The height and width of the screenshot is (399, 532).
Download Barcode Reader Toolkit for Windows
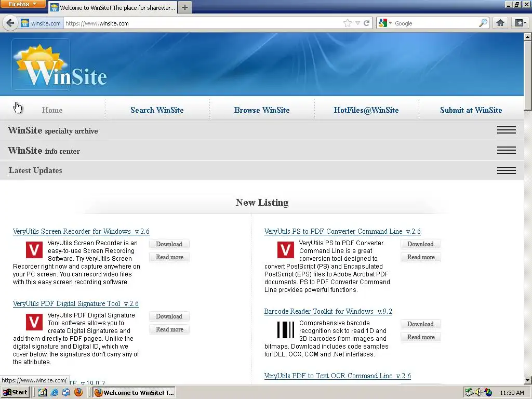pyautogui.click(x=420, y=324)
